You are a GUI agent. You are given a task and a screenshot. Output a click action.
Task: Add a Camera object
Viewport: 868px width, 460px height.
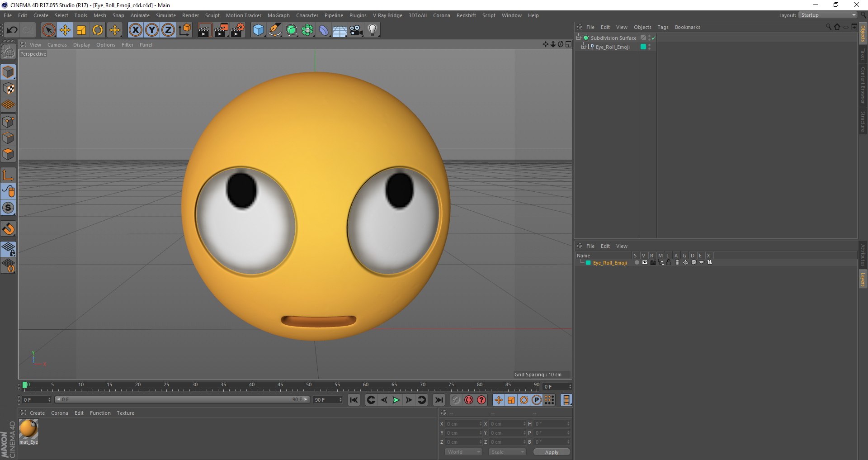tap(356, 30)
